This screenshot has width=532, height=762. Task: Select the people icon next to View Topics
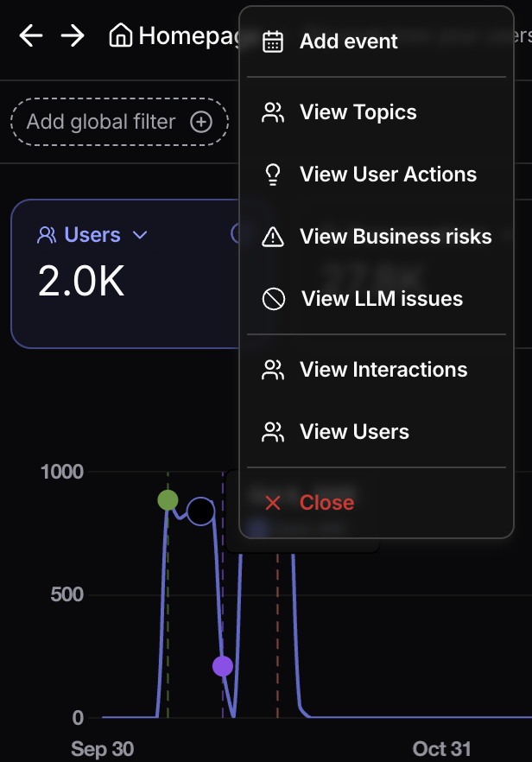coord(273,112)
